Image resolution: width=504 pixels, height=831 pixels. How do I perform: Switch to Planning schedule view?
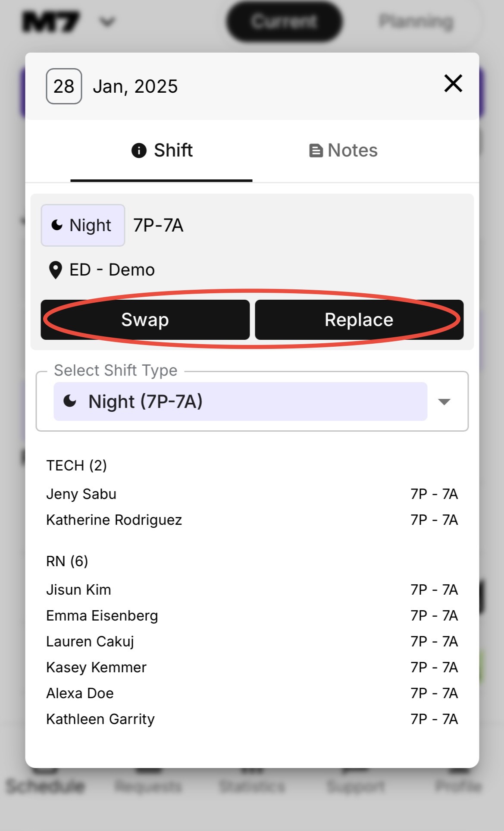tap(416, 22)
